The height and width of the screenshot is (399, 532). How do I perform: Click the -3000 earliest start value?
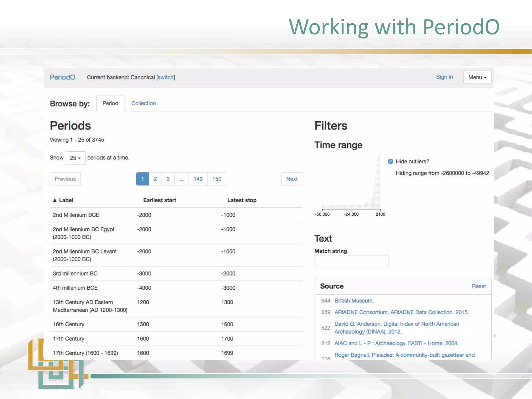click(x=144, y=273)
